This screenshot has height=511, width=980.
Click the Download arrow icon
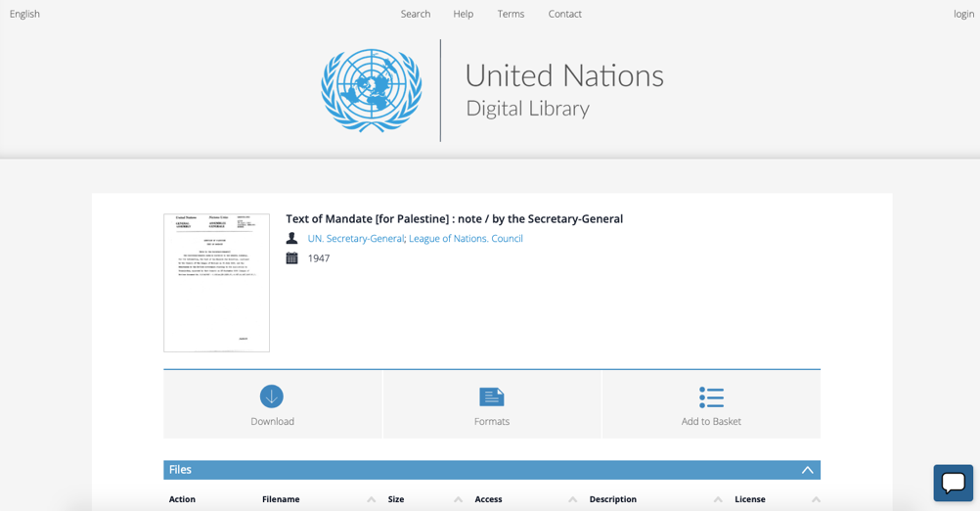272,396
